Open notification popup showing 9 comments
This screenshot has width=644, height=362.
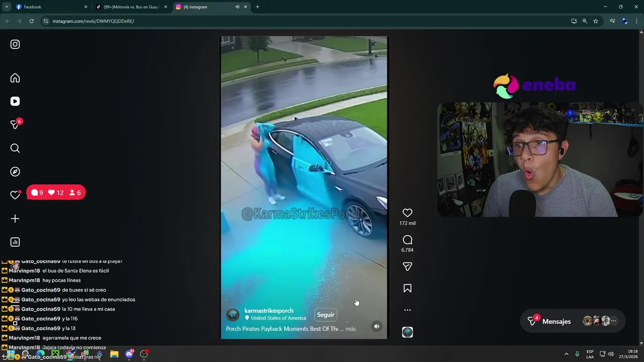pos(37,193)
